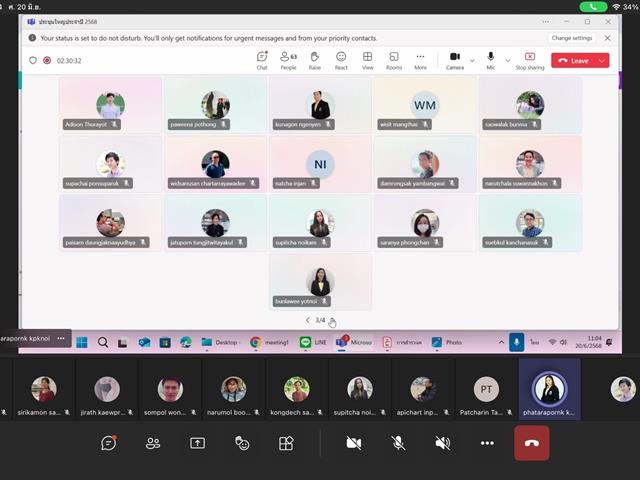Open Microsoft Store from the shared taskbar
640x480 pixels.
pos(165,342)
